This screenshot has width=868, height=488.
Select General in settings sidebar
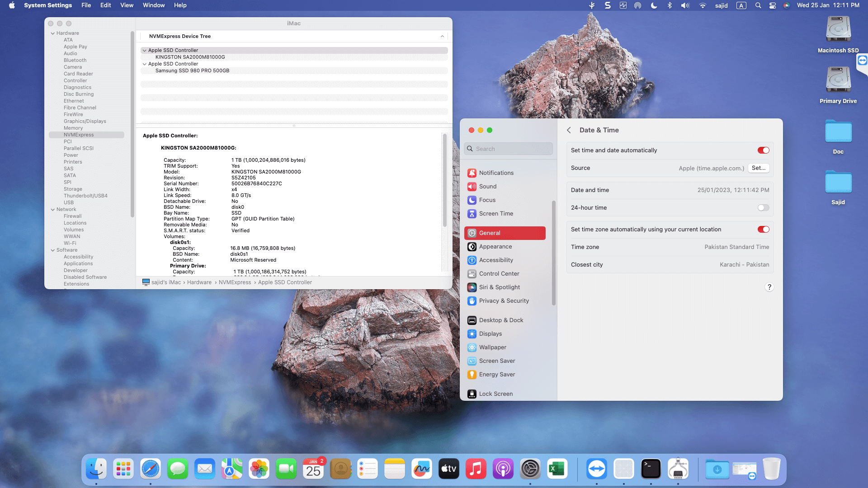pos(505,233)
